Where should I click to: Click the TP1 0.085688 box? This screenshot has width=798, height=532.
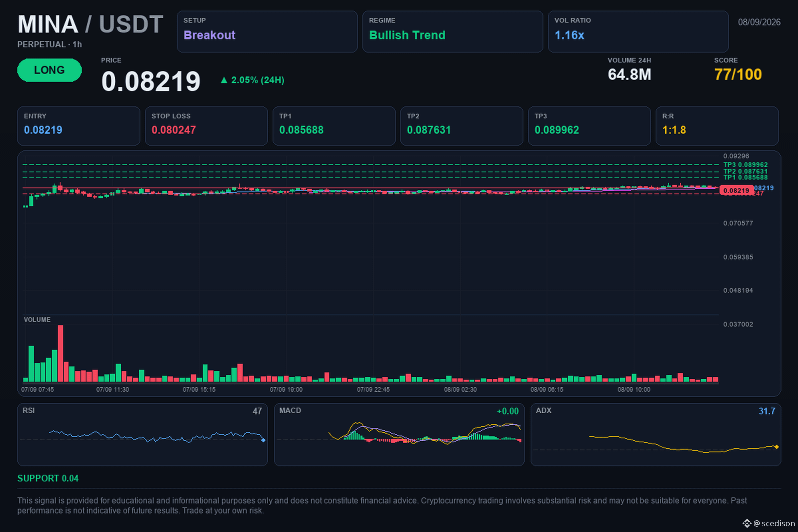tap(334, 126)
